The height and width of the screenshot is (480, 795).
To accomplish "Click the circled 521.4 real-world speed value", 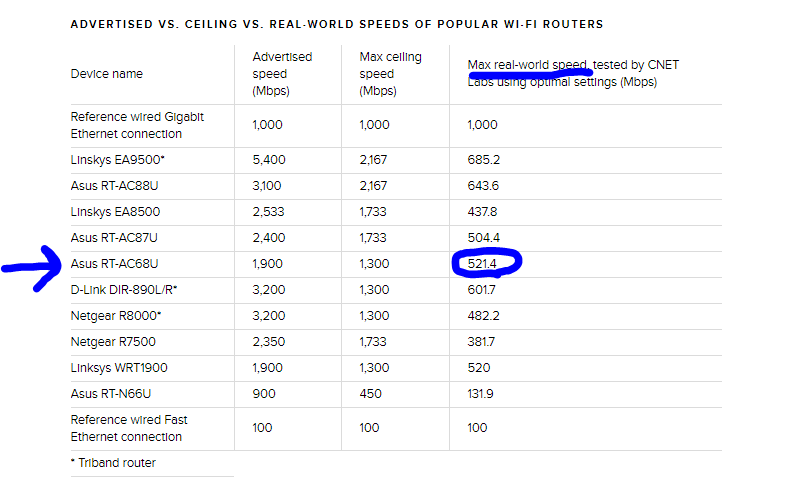I will 482,264.
